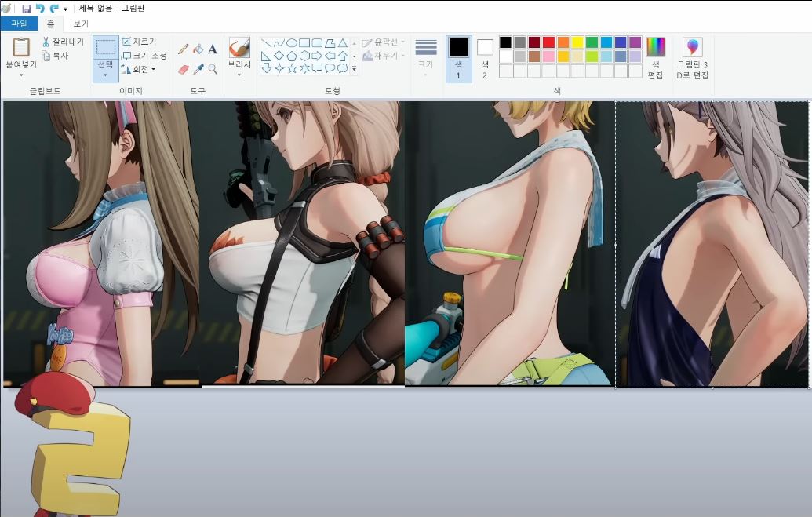Open the 회전 (Rotate) dropdown

[x=139, y=69]
